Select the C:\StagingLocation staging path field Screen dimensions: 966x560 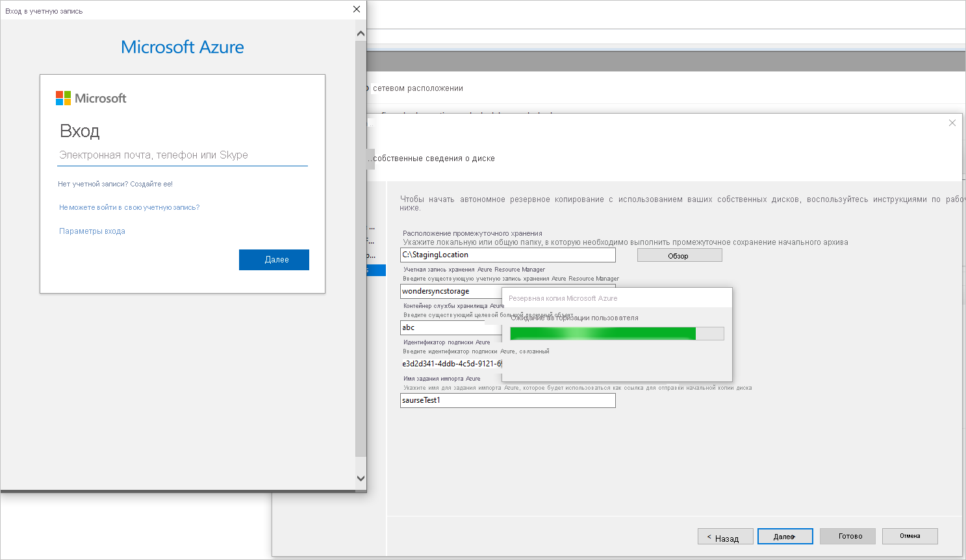coord(507,255)
